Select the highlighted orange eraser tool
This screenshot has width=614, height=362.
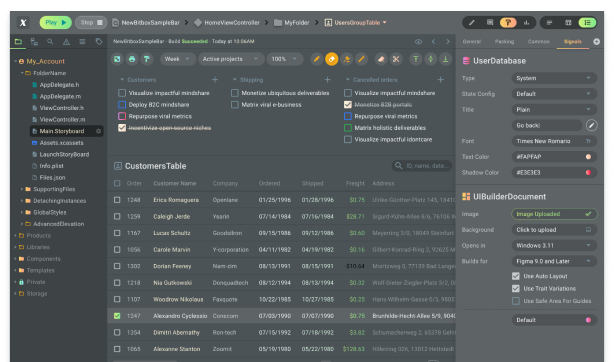[x=332, y=59]
